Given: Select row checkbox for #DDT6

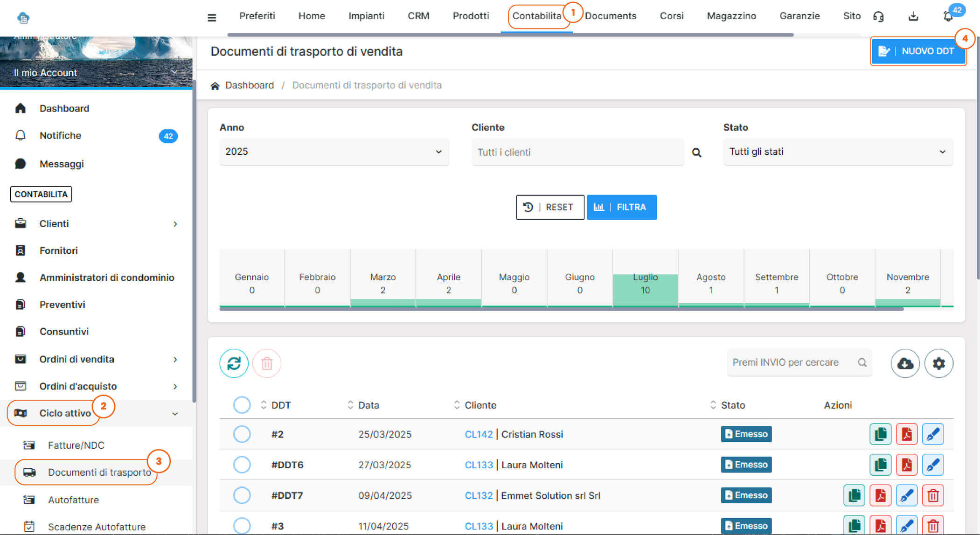Looking at the screenshot, I should pyautogui.click(x=242, y=465).
